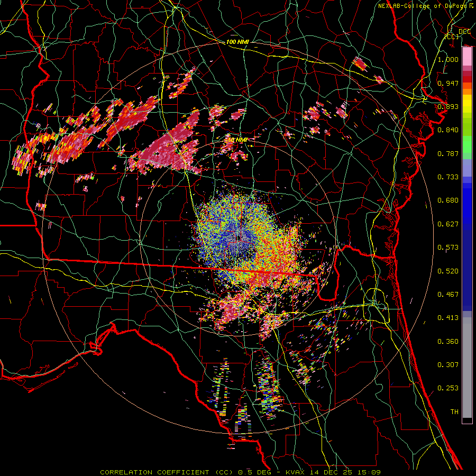Click the 0.840 legend value
Image resolution: width=476 pixels, height=476 pixels.
448,130
